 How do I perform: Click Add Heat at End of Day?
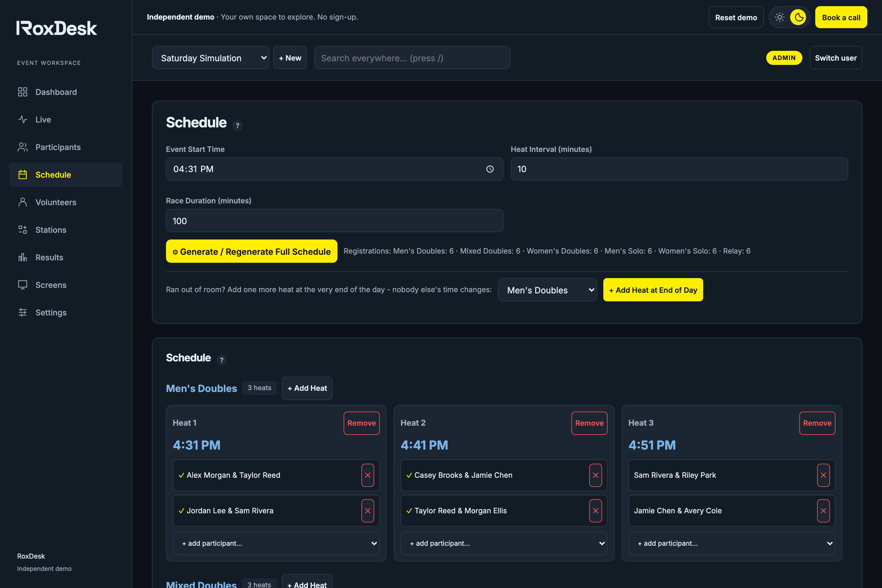(x=653, y=290)
